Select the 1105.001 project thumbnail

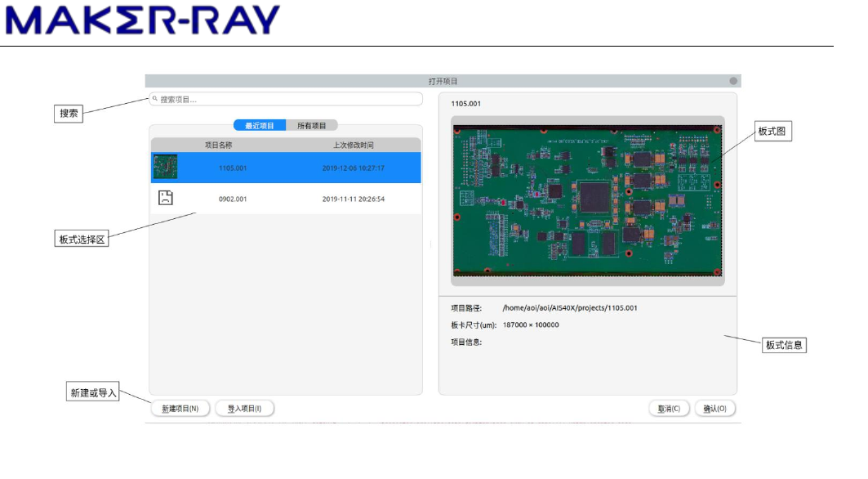(x=165, y=167)
